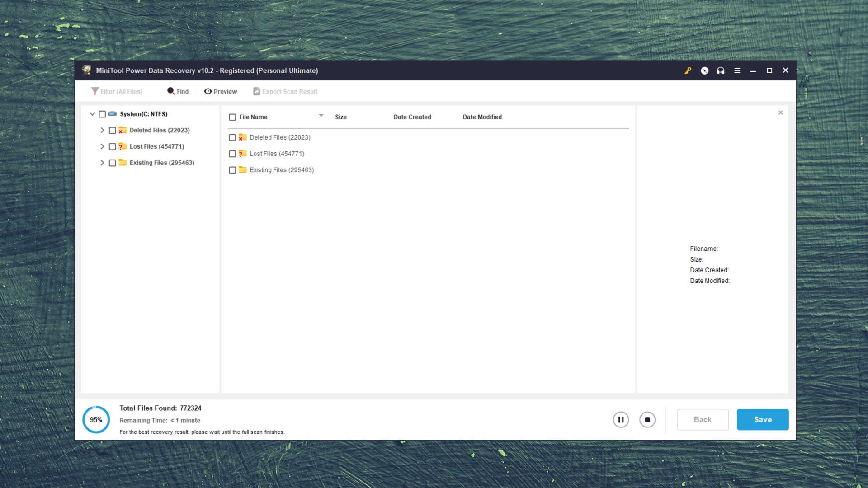This screenshot has width=868, height=488.
Task: Click the 95% scan progress circle
Action: click(x=96, y=420)
